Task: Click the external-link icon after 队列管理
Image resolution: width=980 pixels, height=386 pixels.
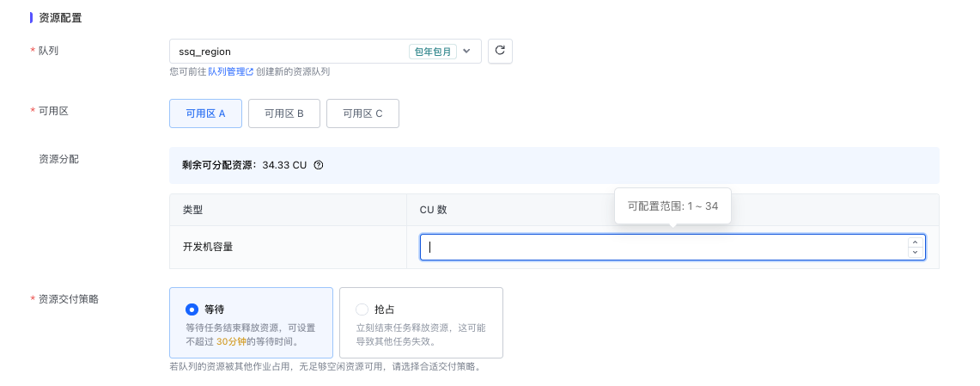Action: tap(250, 72)
